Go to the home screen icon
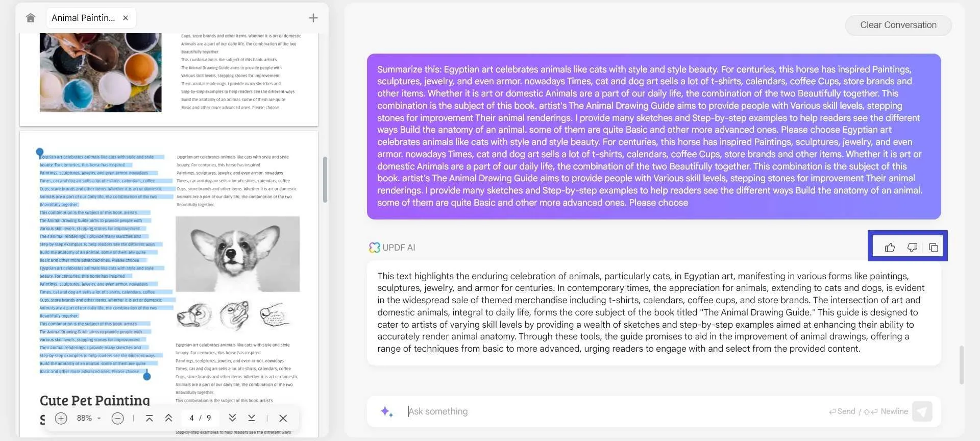The height and width of the screenshot is (441, 980). point(31,18)
